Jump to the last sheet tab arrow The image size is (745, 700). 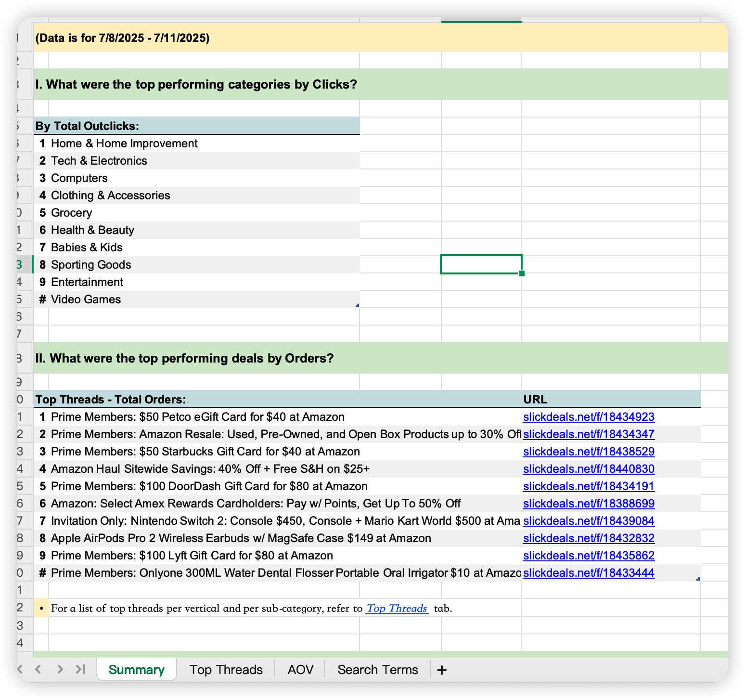point(80,669)
